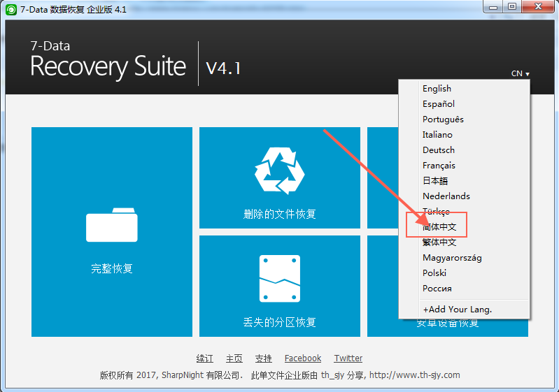The image size is (559, 392).
Task: Visit the Twitter link
Action: [x=348, y=358]
